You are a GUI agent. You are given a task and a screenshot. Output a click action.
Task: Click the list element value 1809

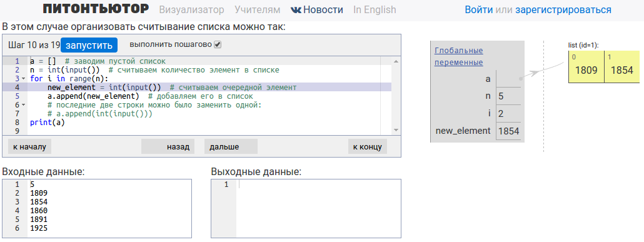tap(586, 70)
